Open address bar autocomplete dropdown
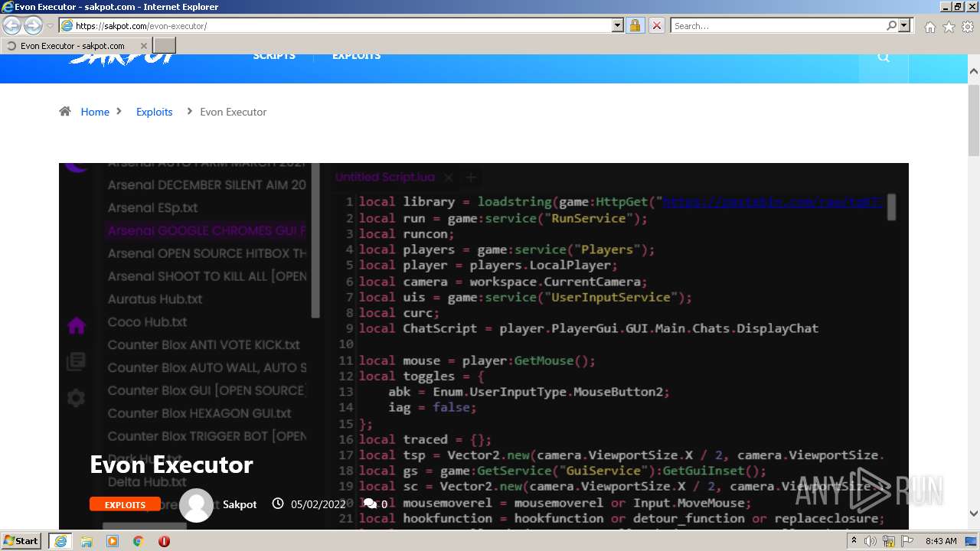Viewport: 980px width, 551px height. [x=618, y=25]
